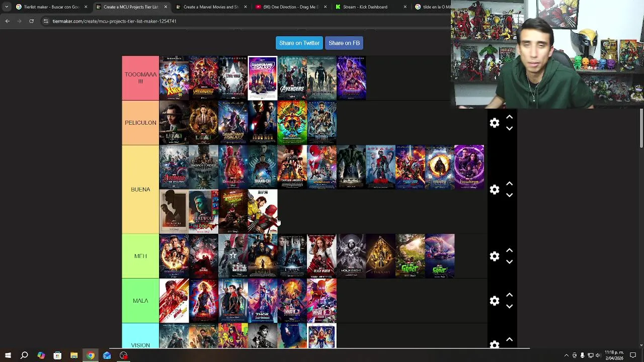Open volume control in system tray
644x362 pixels.
[598, 355]
